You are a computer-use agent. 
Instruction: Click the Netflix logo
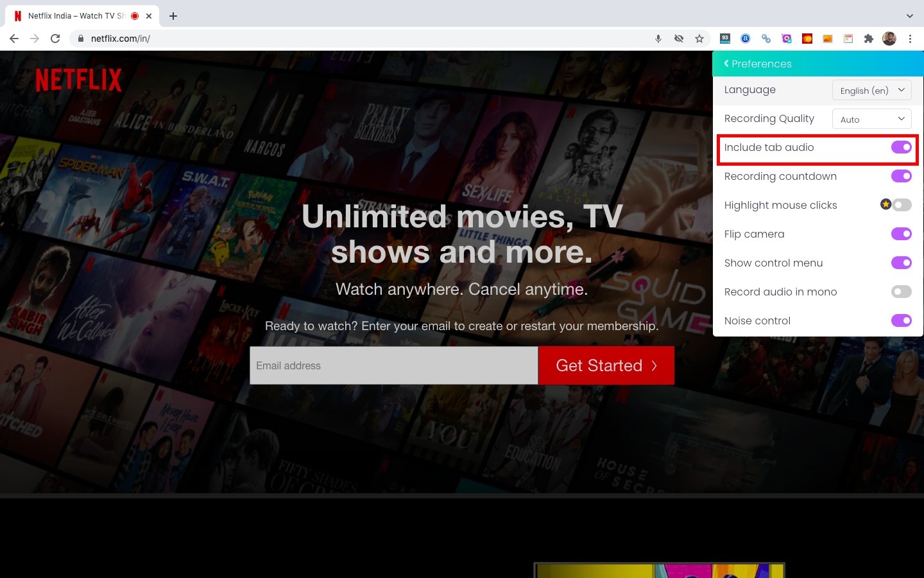[x=78, y=79]
